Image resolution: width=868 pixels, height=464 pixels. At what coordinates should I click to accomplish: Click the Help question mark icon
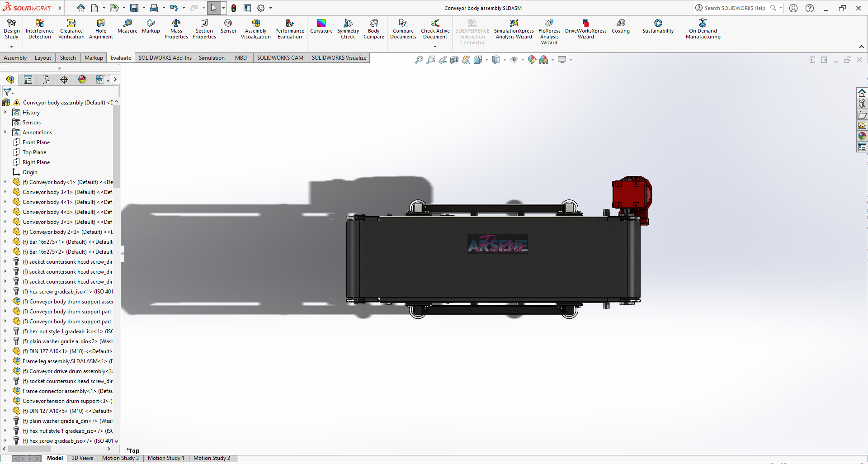tap(810, 8)
